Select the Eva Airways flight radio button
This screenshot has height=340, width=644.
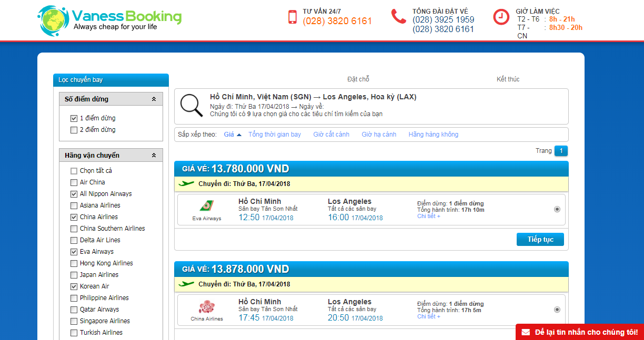tap(557, 209)
